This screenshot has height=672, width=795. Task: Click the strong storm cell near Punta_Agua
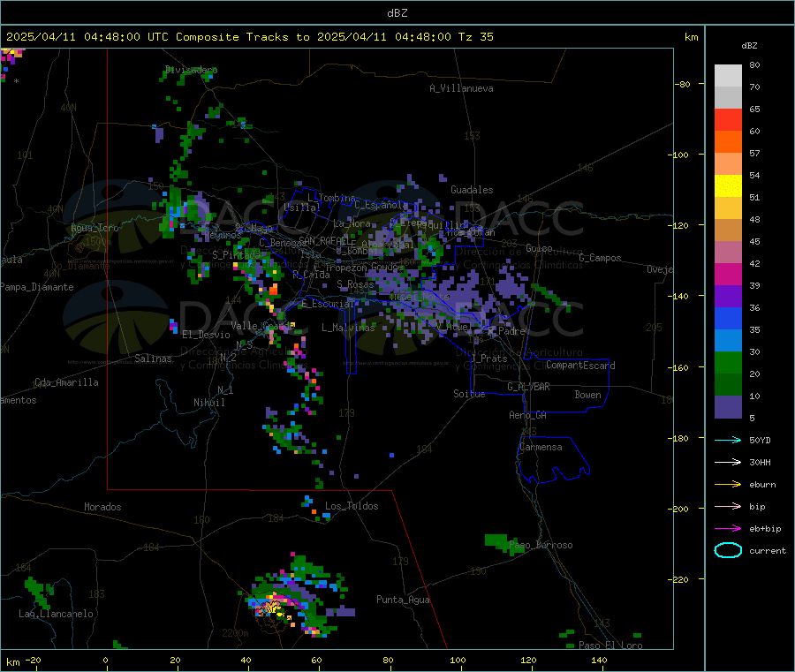(x=274, y=607)
